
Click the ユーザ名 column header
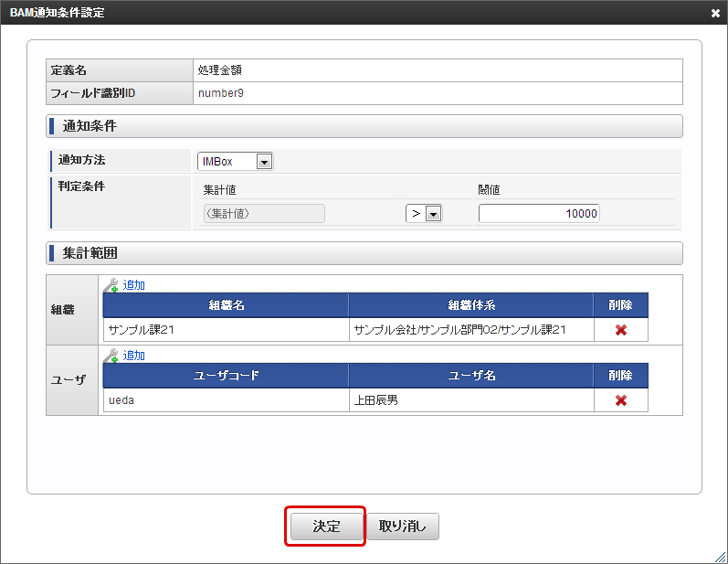[471, 376]
